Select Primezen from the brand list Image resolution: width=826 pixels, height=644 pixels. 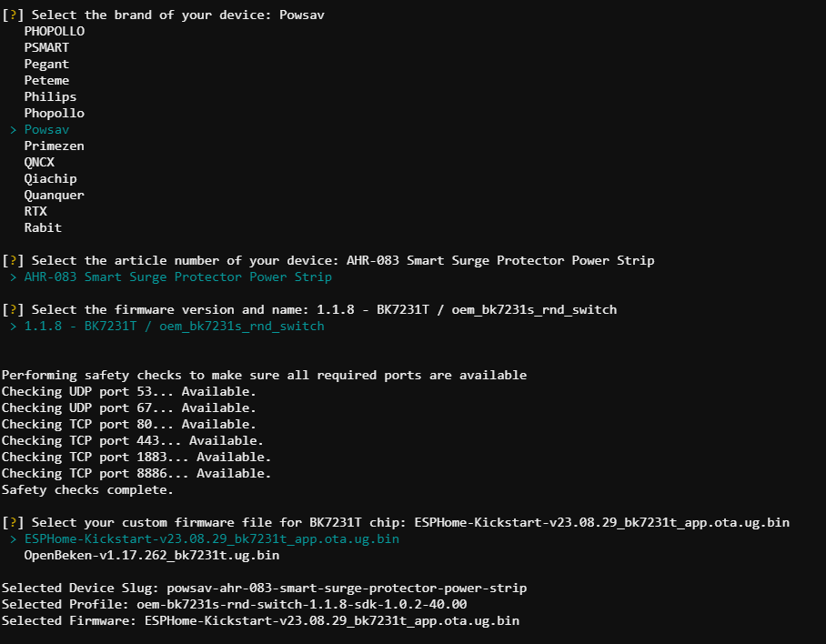pyautogui.click(x=55, y=146)
